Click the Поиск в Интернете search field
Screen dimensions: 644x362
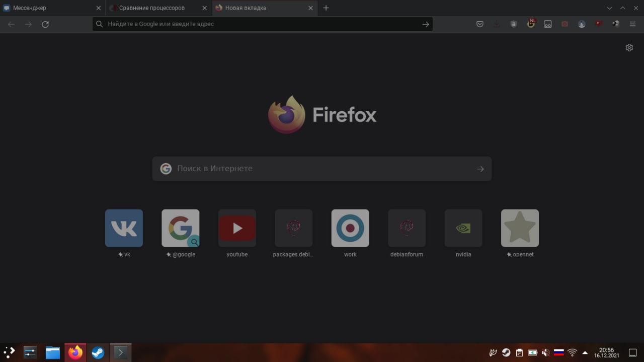322,169
